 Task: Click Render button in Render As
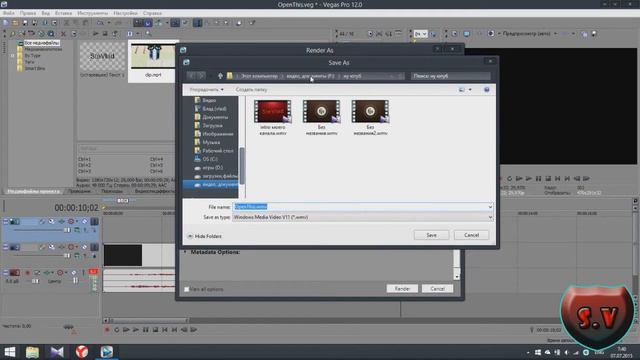pos(402,289)
